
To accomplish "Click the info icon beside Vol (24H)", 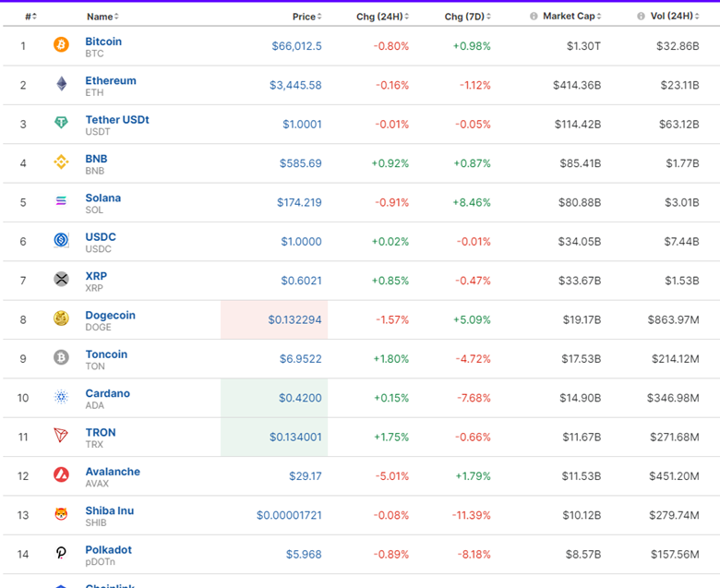I will pyautogui.click(x=641, y=16).
